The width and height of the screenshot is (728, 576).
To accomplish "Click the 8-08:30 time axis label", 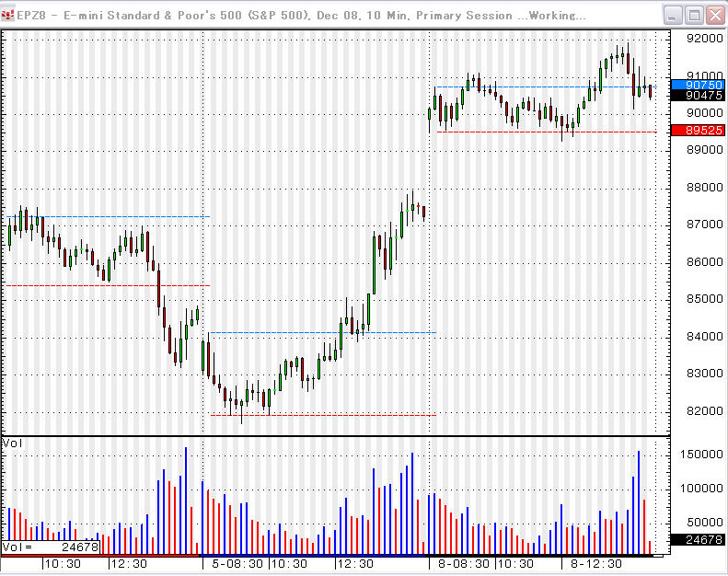I will (x=463, y=564).
